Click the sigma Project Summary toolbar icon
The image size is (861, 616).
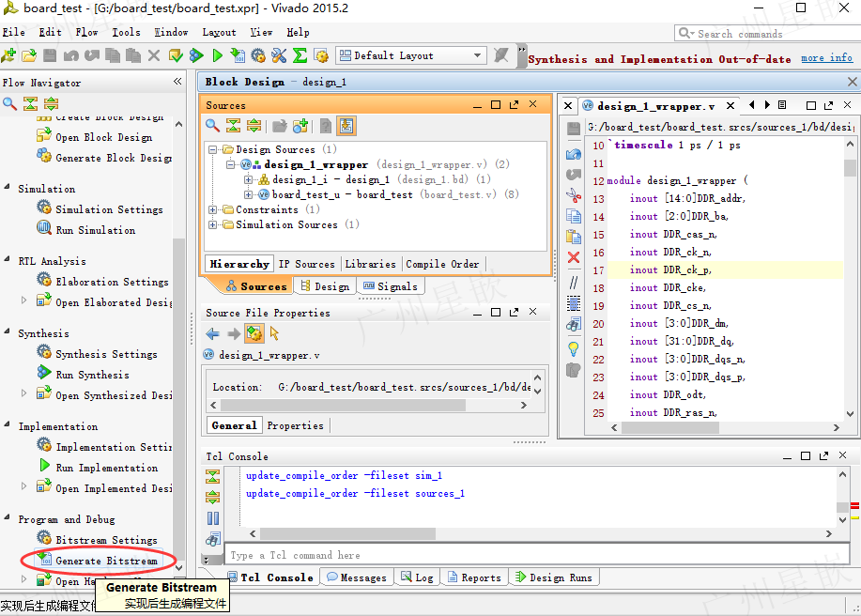(300, 55)
